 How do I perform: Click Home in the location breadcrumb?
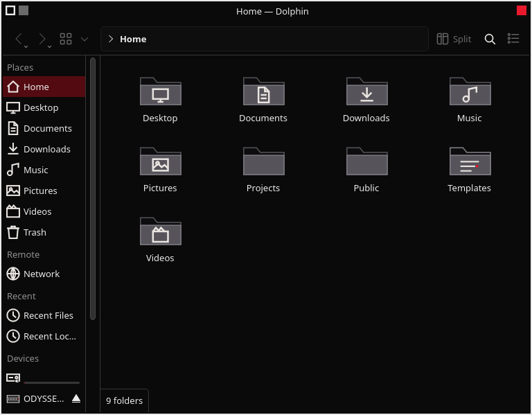click(x=133, y=39)
